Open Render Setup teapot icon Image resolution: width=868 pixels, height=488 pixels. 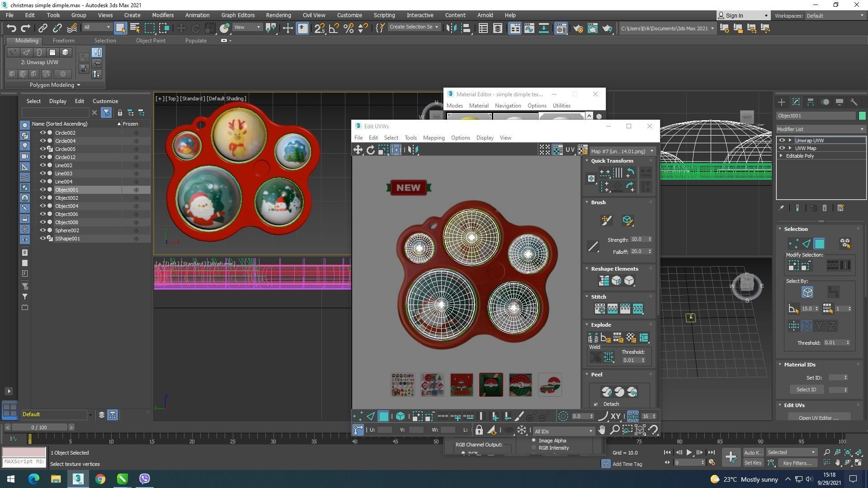[578, 28]
